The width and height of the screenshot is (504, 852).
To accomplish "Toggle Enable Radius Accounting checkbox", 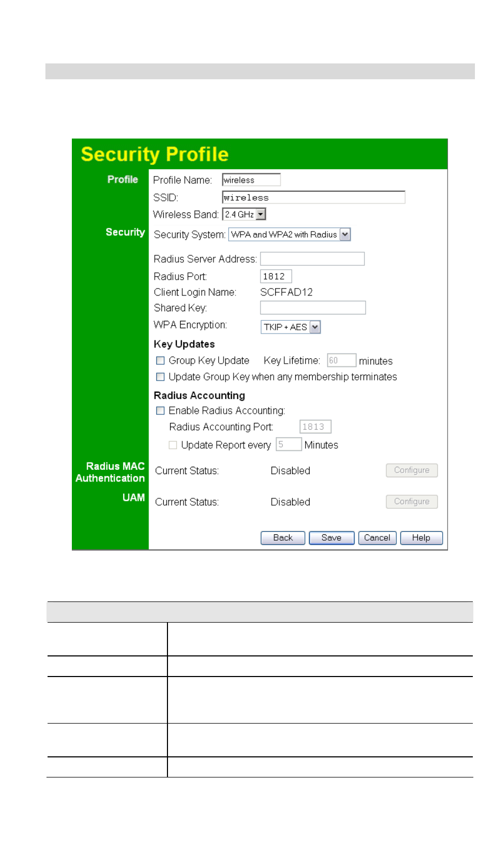I will coord(160,411).
